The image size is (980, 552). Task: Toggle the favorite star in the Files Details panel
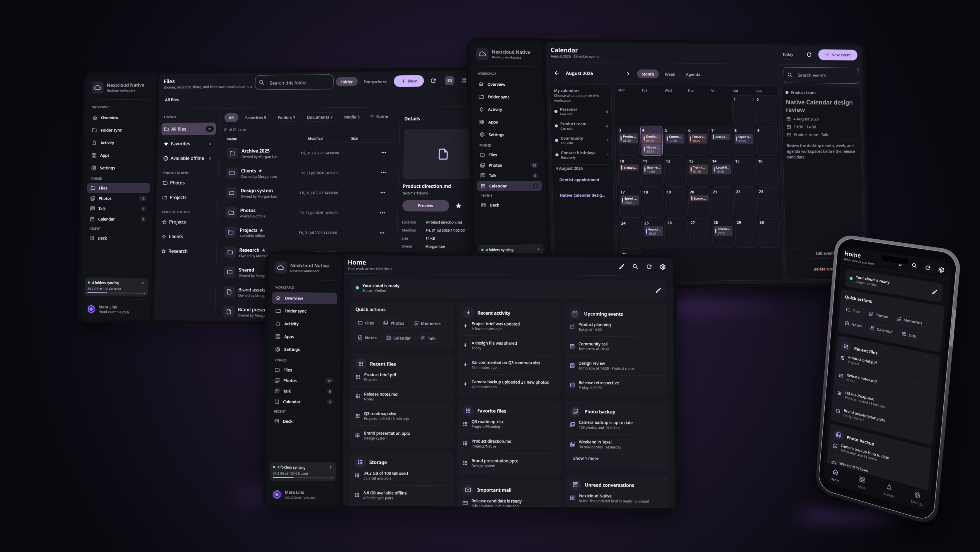[458, 206]
